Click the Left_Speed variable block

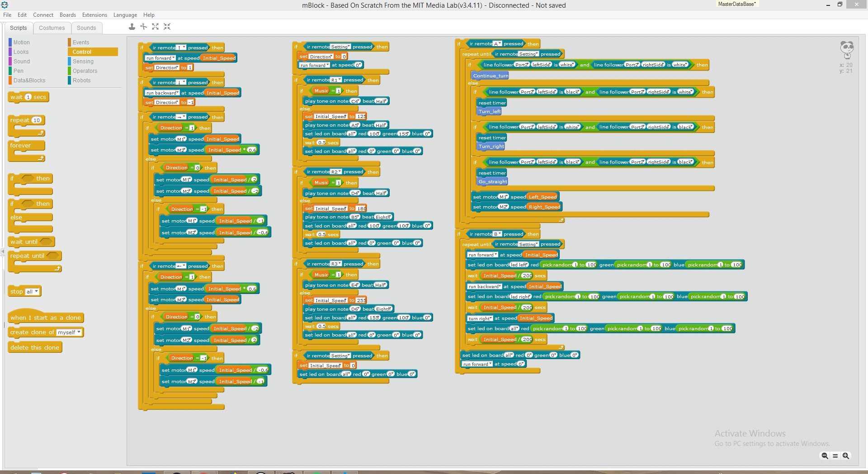(543, 197)
